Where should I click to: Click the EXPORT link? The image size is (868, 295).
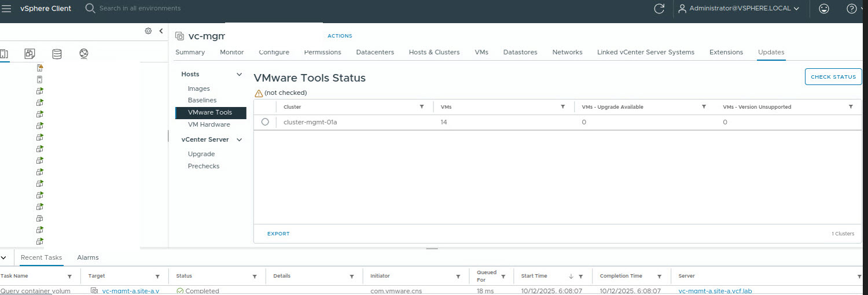coord(278,234)
